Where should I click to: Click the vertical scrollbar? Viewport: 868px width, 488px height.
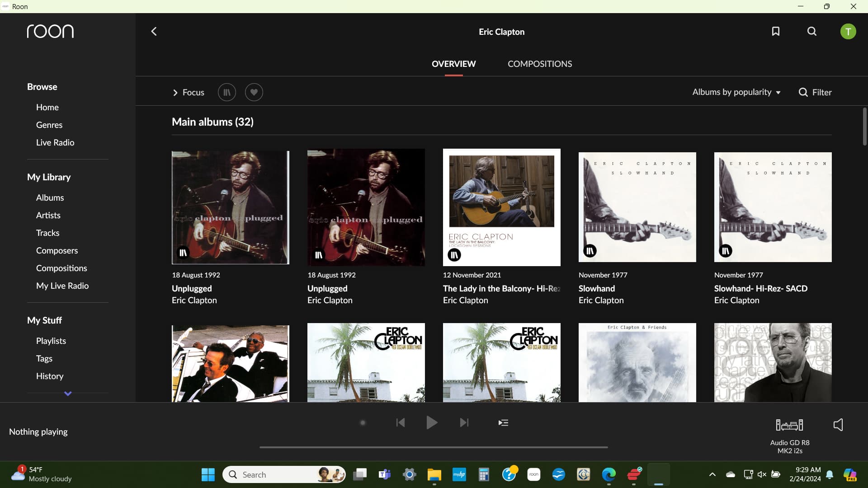tap(864, 127)
